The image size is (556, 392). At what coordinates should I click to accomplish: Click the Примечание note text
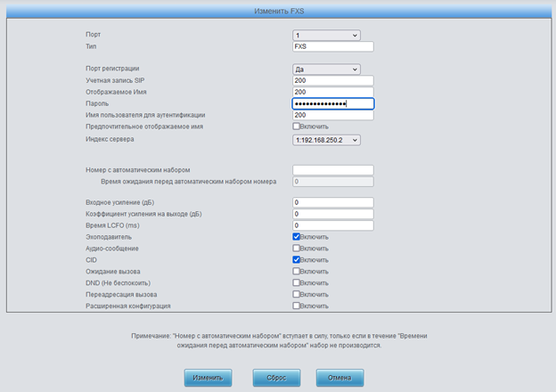point(279,340)
